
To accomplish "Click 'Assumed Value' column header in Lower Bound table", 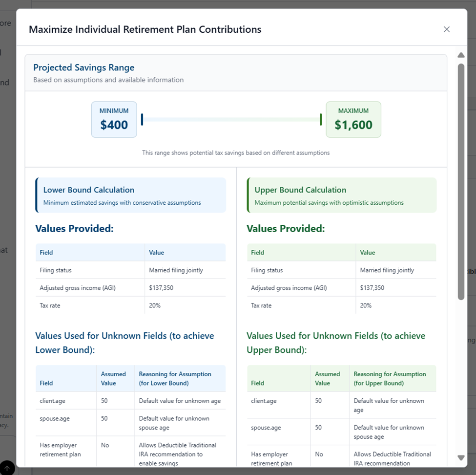I will pos(113,379).
